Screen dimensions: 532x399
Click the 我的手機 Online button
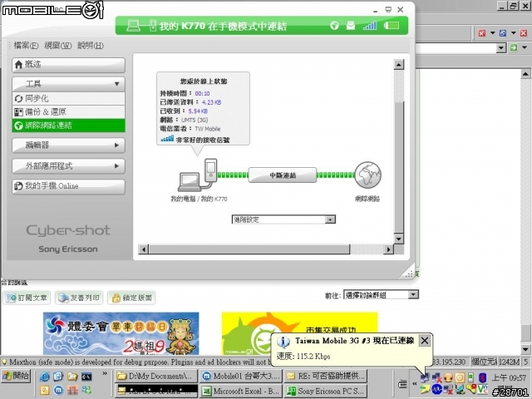[x=68, y=186]
